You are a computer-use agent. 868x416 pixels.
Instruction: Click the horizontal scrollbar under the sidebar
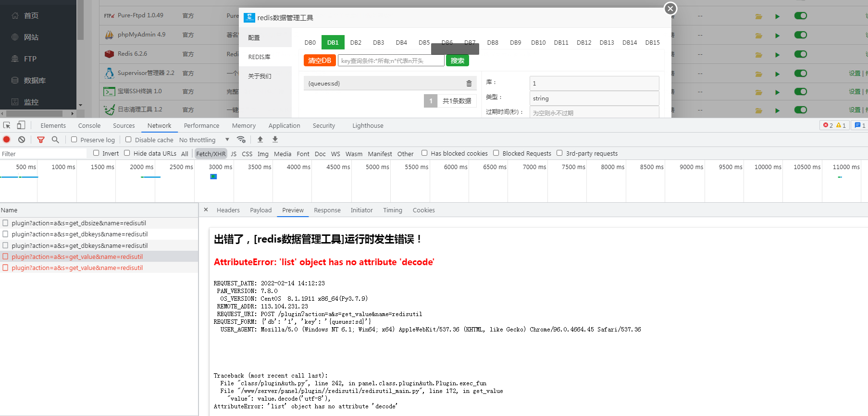tap(34, 114)
